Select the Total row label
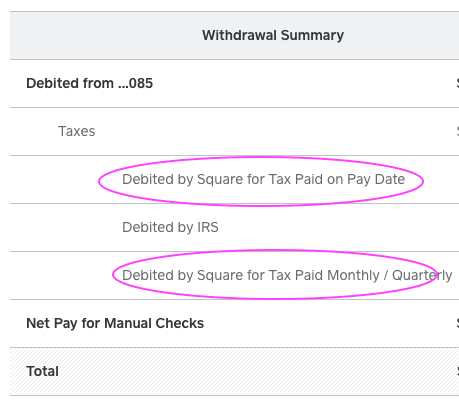 coord(42,371)
